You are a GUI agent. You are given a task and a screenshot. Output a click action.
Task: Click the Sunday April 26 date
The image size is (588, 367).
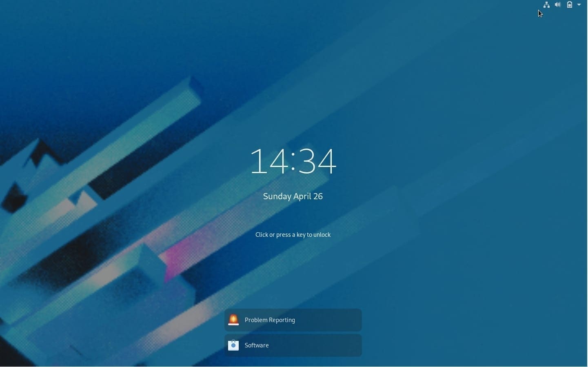click(x=293, y=197)
